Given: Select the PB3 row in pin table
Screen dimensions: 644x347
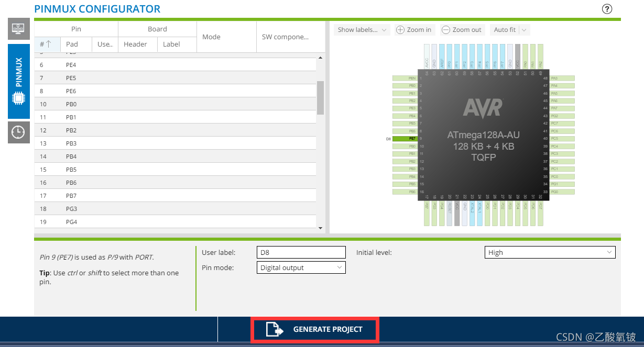Looking at the screenshot, I should click(175, 143).
